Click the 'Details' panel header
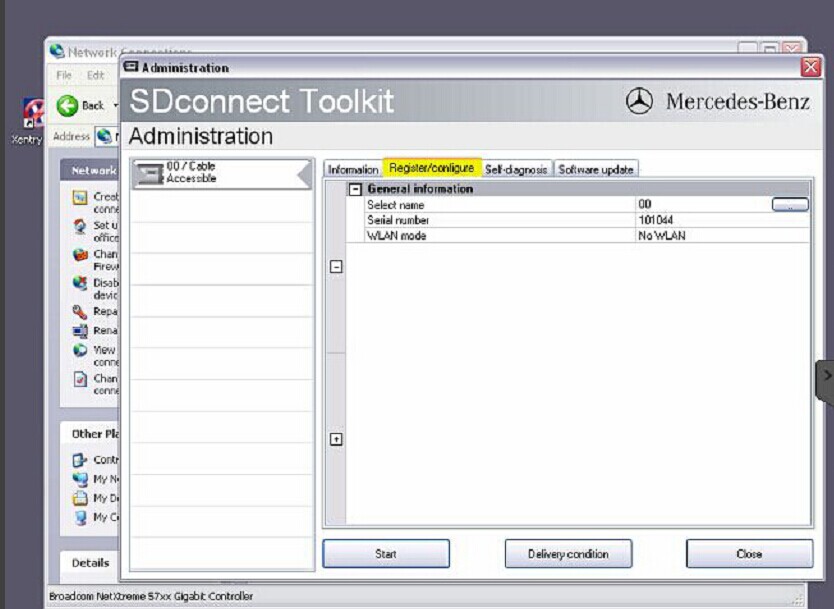Screen dimensions: 834x609 pyautogui.click(x=90, y=563)
